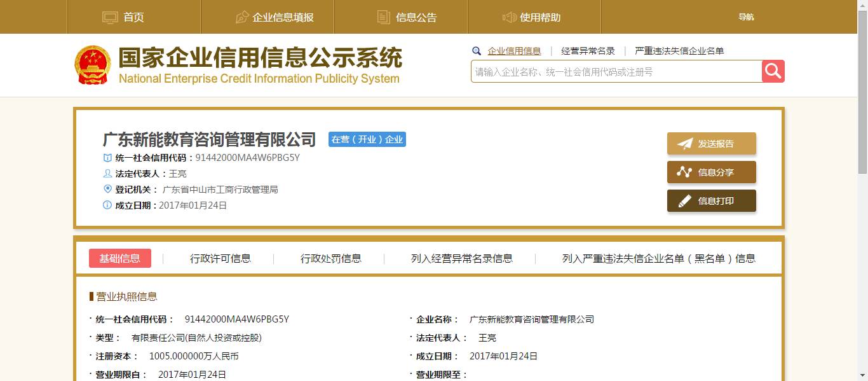The height and width of the screenshot is (381, 868).
Task: Switch to 列入严重违法失信企业名单（黑名单）信息 tab
Action: coord(659,258)
